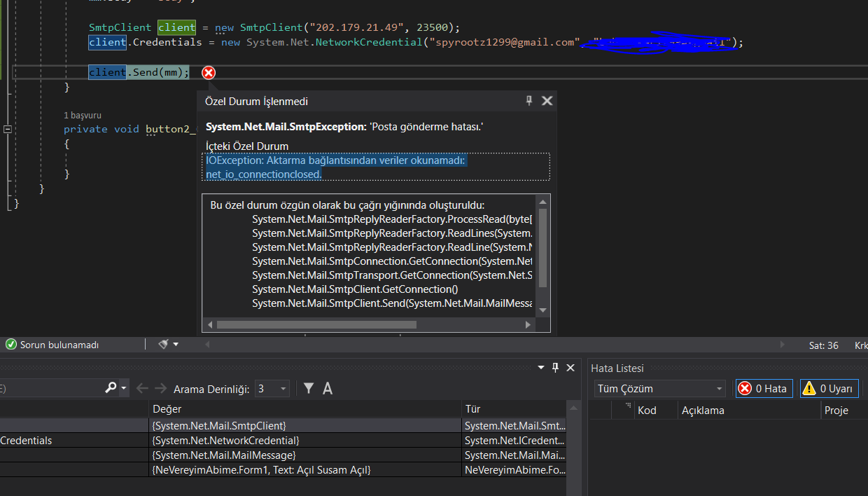Click the watch panel filter funnel icon
The width and height of the screenshot is (868, 496).
coord(309,388)
